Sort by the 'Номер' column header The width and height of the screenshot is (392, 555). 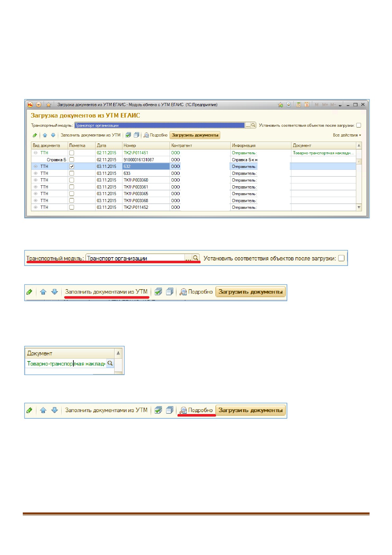click(146, 145)
